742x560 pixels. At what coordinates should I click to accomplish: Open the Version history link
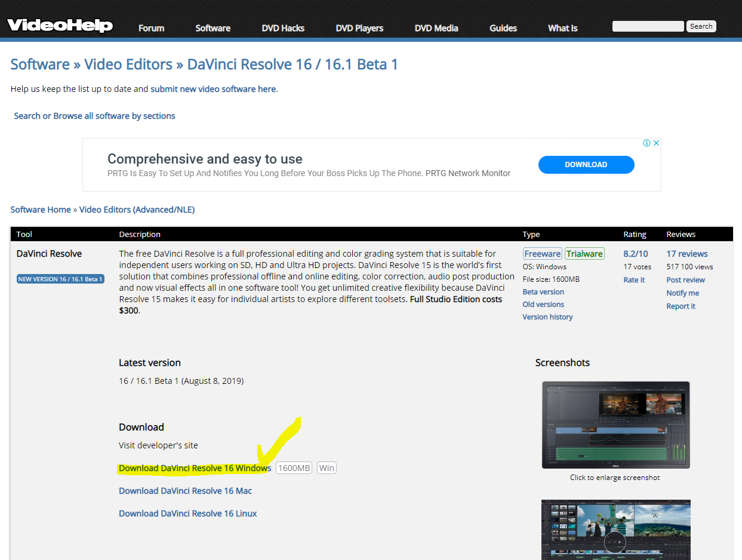[547, 317]
